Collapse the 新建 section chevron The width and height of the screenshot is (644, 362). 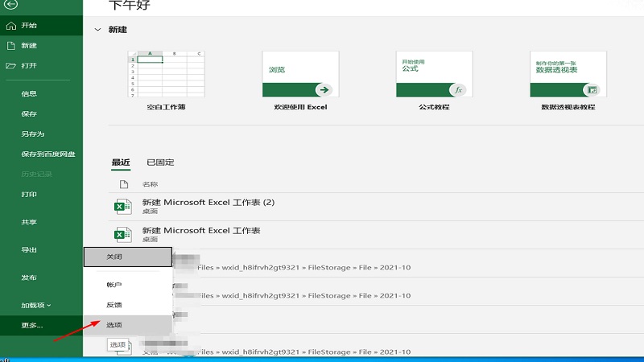tap(97, 30)
